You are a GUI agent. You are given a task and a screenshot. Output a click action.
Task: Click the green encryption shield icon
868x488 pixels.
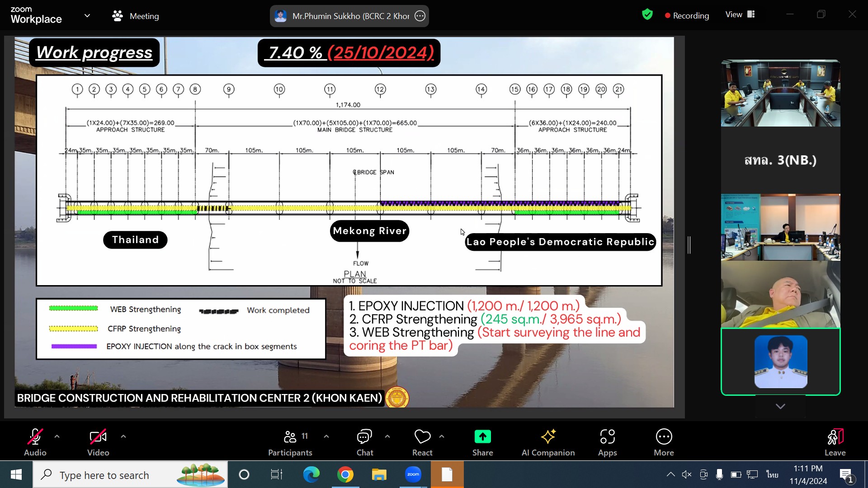tap(647, 15)
